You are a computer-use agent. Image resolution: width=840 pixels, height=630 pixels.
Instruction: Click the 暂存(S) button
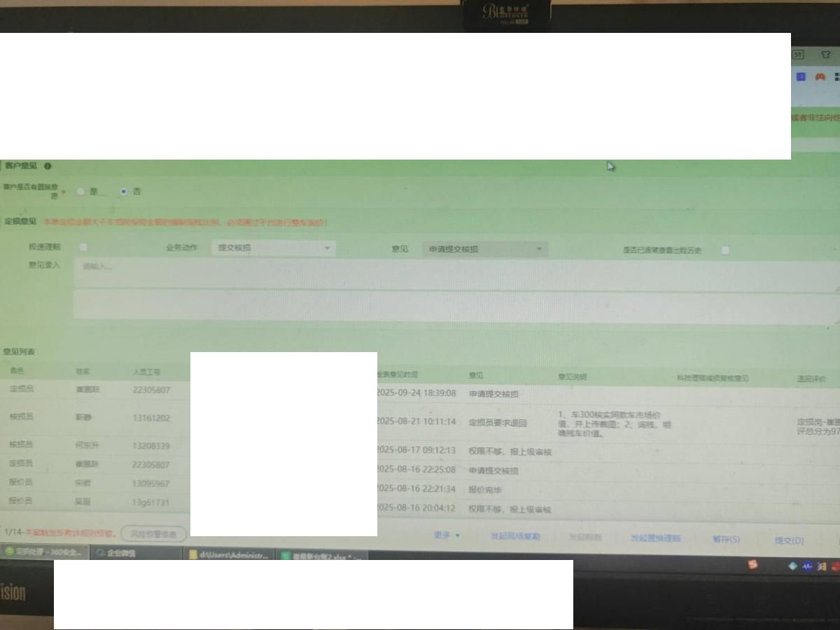click(726, 539)
